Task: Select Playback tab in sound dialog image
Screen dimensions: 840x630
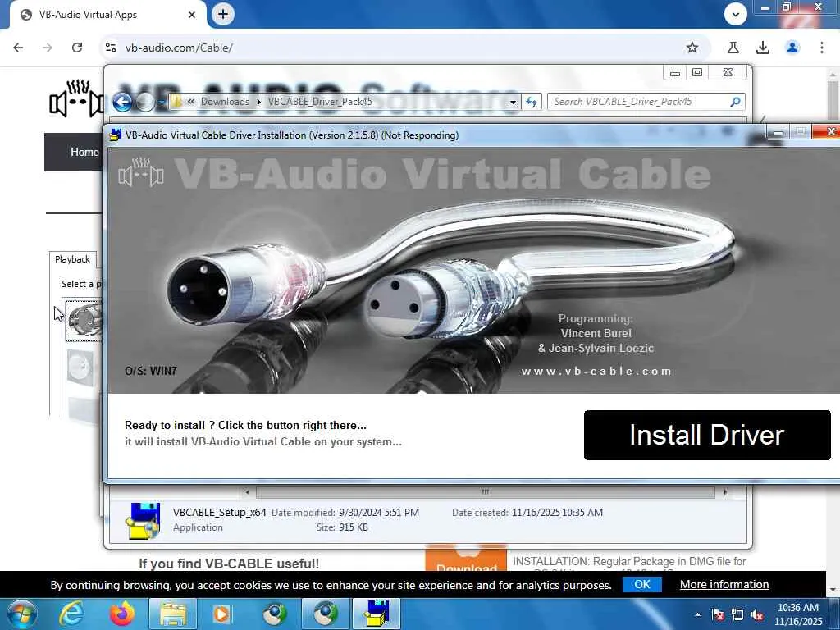Action: 72,259
